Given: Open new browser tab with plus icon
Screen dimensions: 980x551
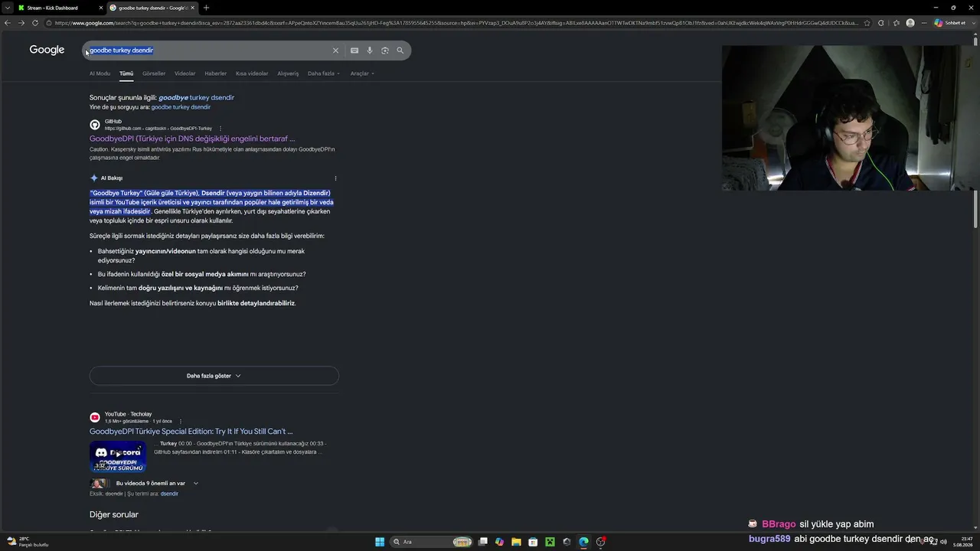Looking at the screenshot, I should (206, 8).
